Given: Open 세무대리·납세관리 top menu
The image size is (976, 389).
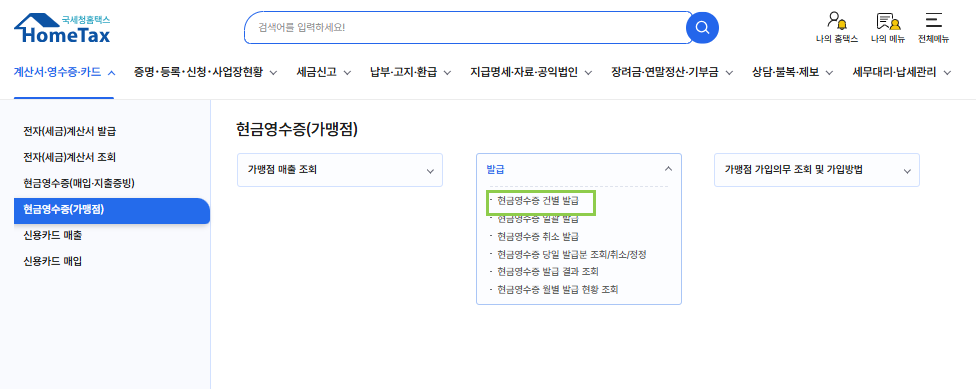Looking at the screenshot, I should tap(902, 72).
